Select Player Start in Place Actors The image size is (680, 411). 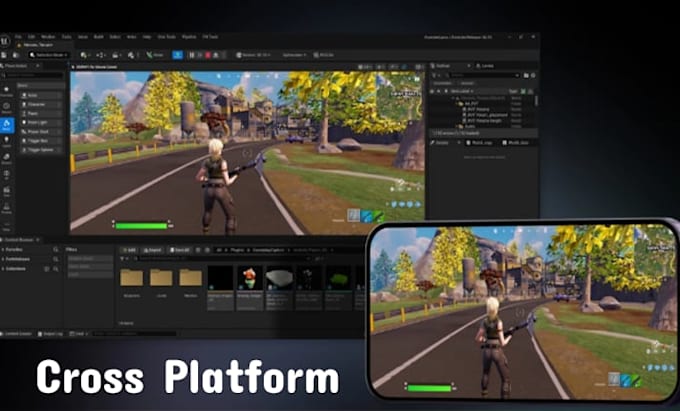click(42, 132)
